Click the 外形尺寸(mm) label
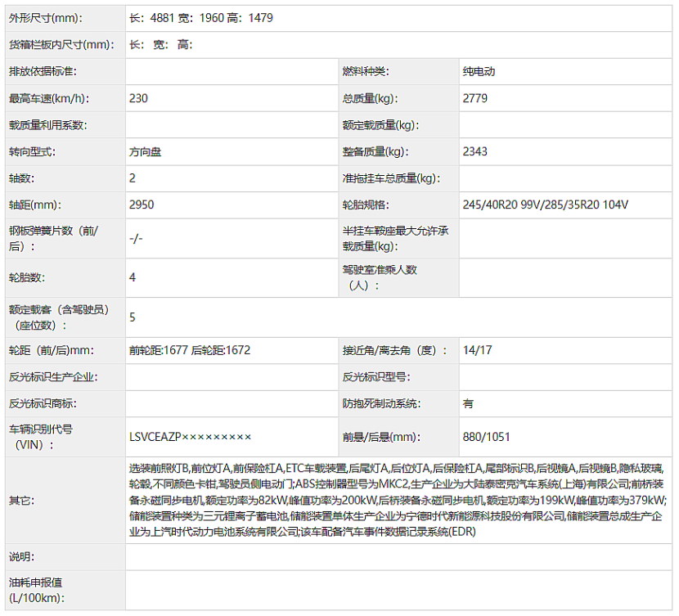The height and width of the screenshot is (616, 679). pyautogui.click(x=46, y=18)
